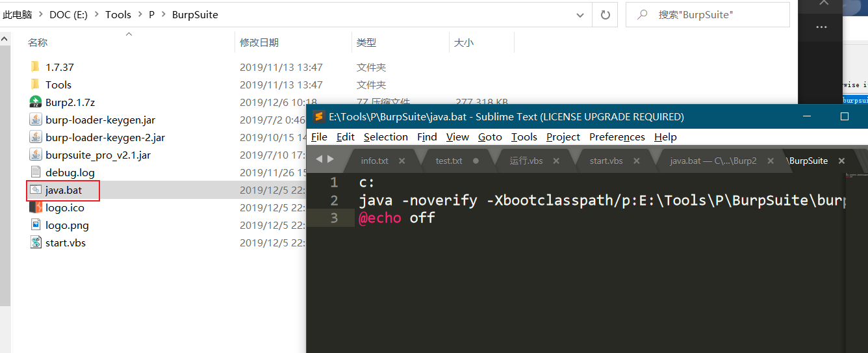Click the debug.log document icon
The width and height of the screenshot is (868, 353).
coord(35,172)
